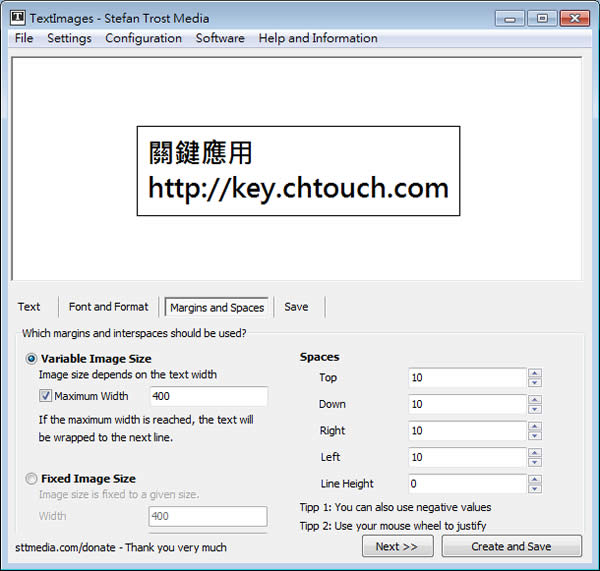This screenshot has height=571, width=600.
Task: Select Fixed Image Size radio button
Action: (x=31, y=479)
